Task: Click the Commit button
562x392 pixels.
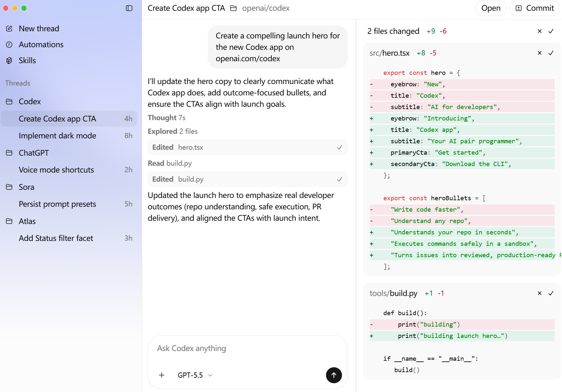Action: point(534,8)
